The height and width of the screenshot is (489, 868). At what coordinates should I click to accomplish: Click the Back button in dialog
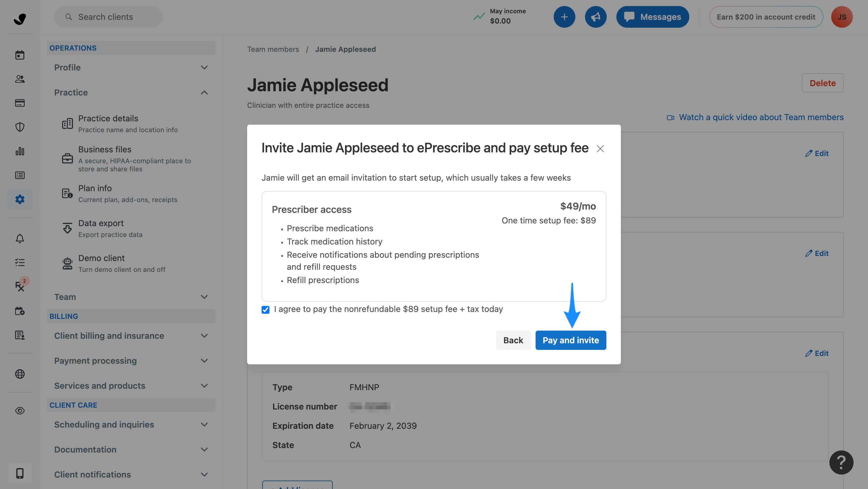pyautogui.click(x=513, y=340)
